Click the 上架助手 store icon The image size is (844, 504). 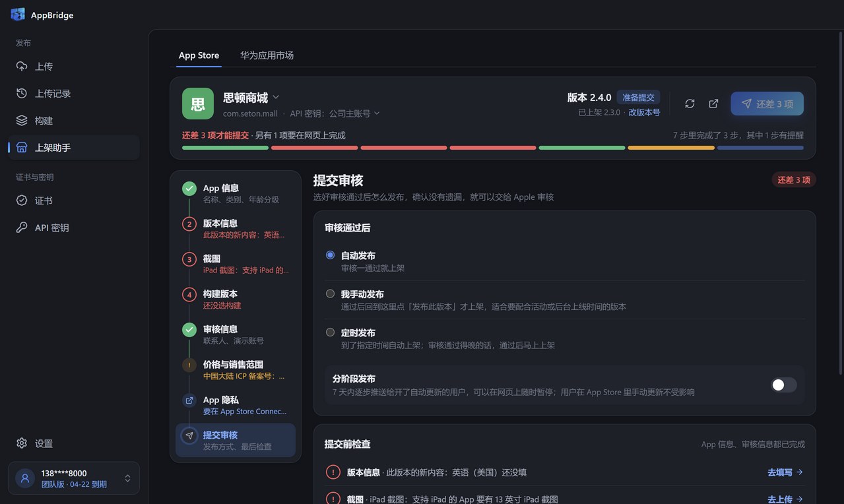click(x=22, y=148)
